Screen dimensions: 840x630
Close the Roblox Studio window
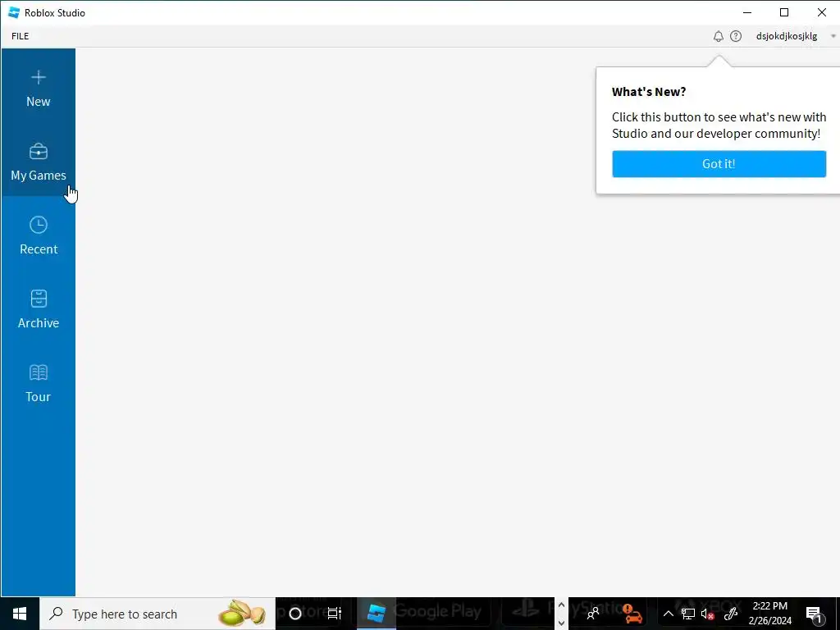click(821, 12)
